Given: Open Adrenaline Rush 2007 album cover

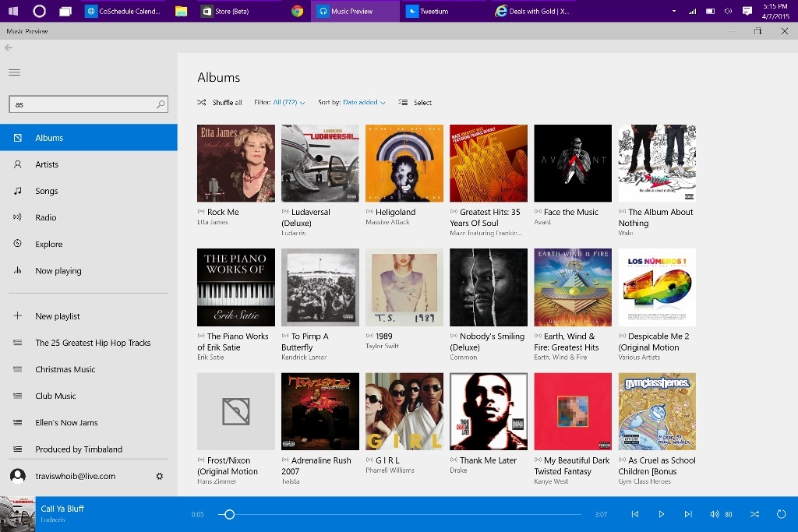Looking at the screenshot, I should tap(320, 411).
